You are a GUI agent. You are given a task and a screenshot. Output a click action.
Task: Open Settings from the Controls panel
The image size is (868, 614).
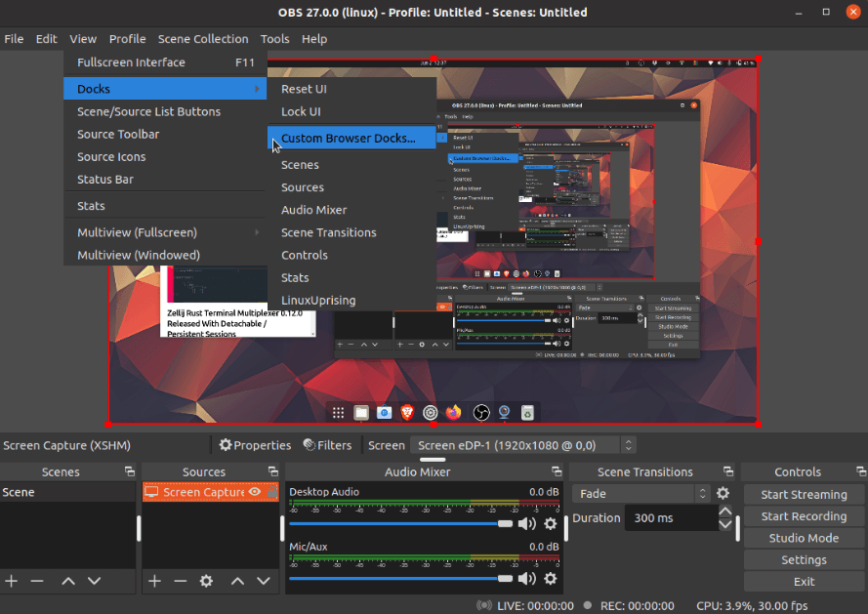804,559
